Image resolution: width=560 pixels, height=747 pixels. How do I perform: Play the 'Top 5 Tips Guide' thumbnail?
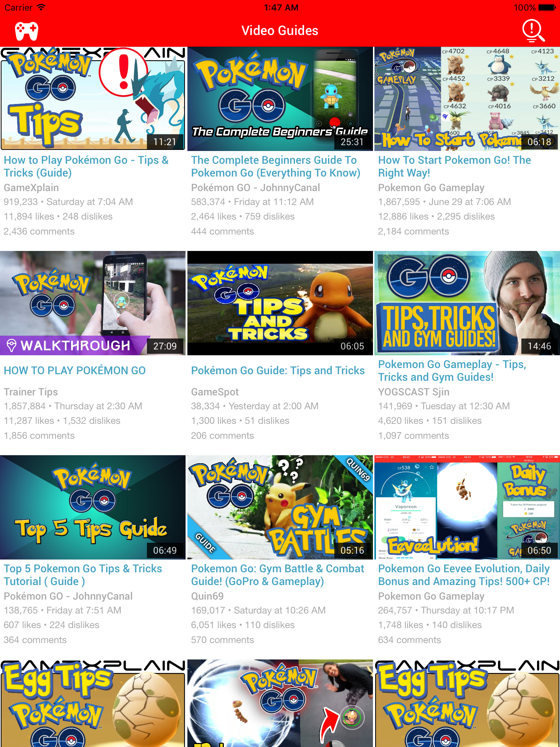click(93, 507)
